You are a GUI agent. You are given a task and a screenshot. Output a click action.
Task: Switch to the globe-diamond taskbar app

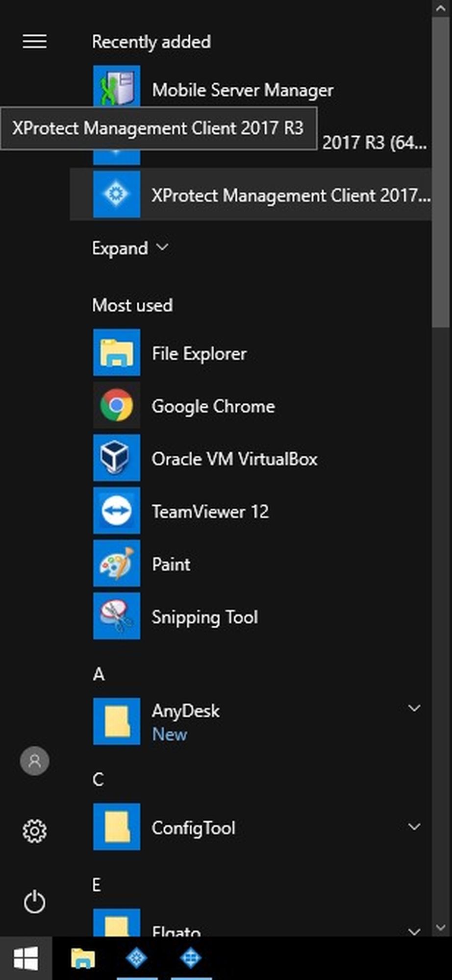coord(190,958)
